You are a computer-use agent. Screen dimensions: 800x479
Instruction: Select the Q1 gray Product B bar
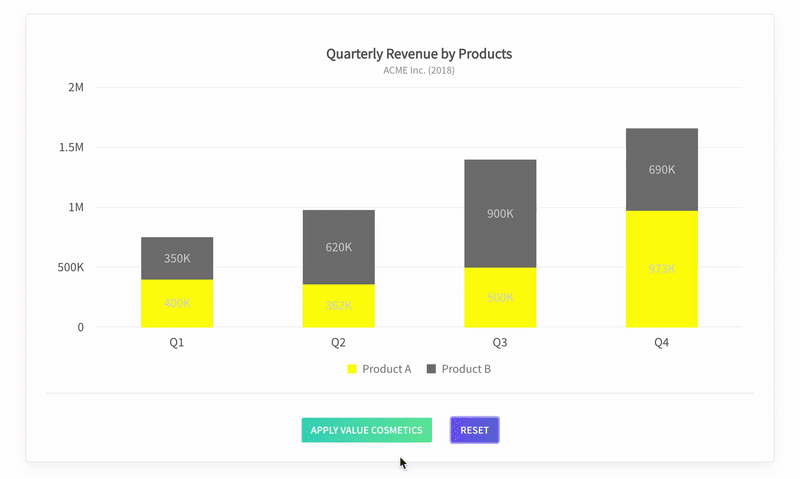coord(177,258)
